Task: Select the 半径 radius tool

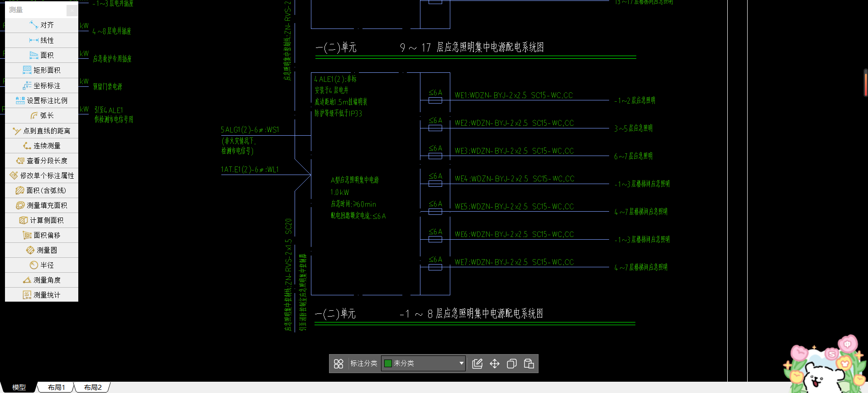Action: pos(42,265)
